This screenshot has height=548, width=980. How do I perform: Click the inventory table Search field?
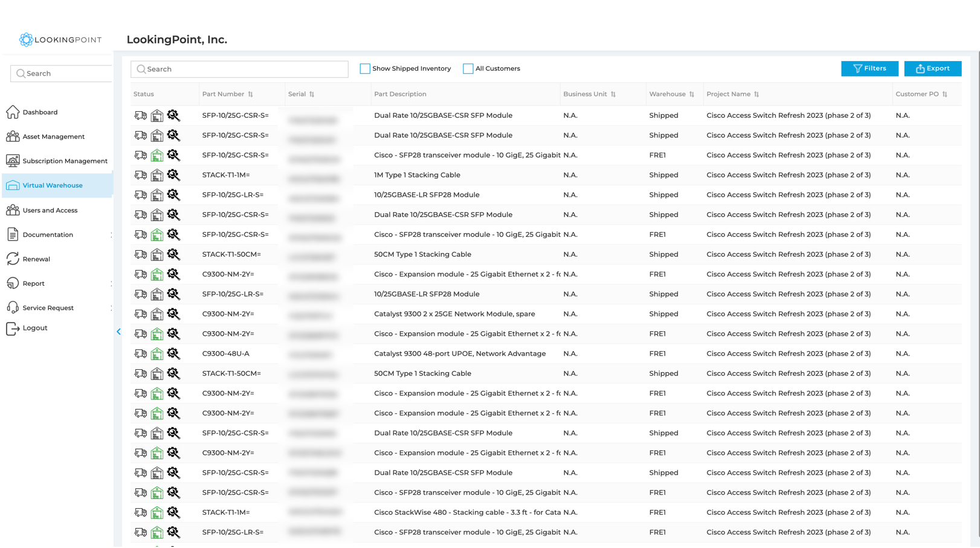(239, 69)
